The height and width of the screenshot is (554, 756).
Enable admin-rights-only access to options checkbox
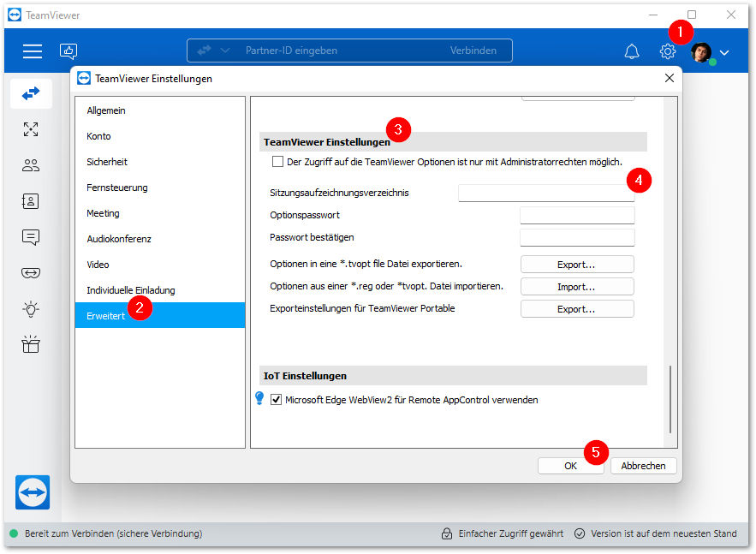pyautogui.click(x=277, y=162)
